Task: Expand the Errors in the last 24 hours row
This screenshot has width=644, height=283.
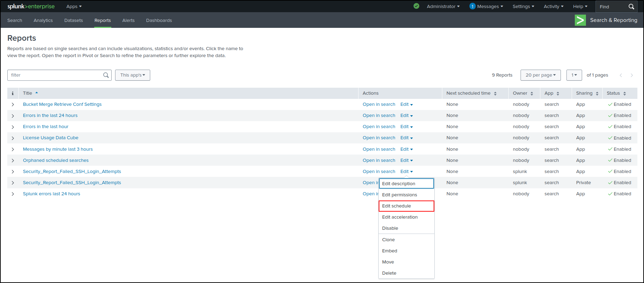Action: pos(13,116)
